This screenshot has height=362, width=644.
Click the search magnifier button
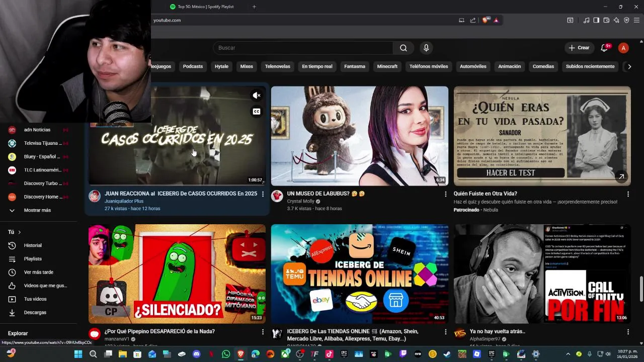(x=404, y=48)
